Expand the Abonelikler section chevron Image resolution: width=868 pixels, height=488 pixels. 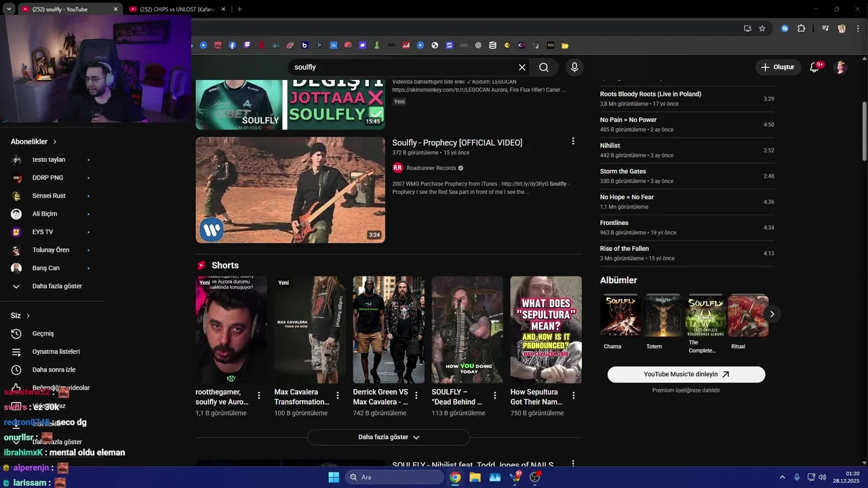coord(54,142)
